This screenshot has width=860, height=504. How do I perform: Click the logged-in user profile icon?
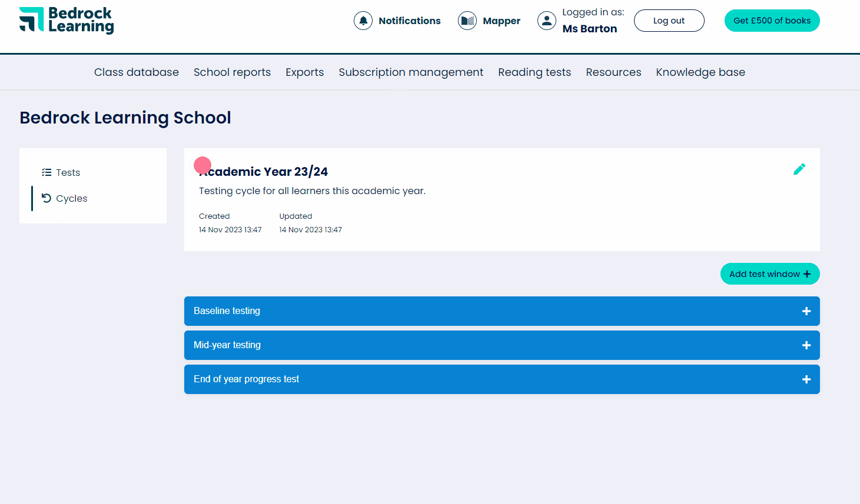point(546,20)
